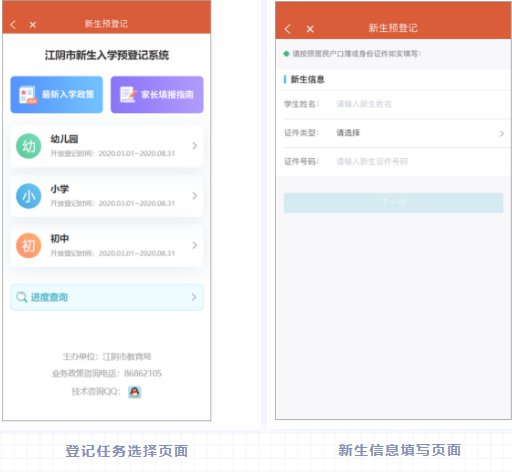512x472 pixels.
Task: Click the X close icon in the left screen header
Action: pos(33,24)
